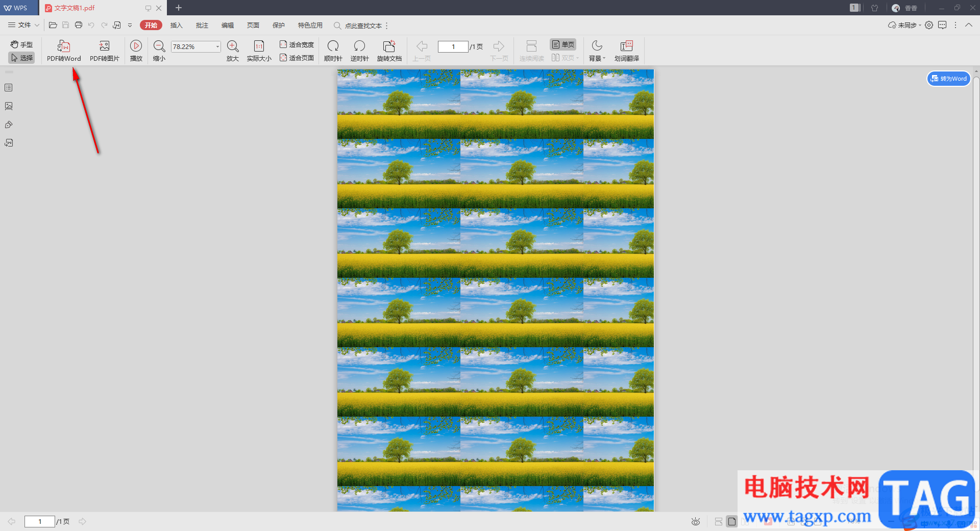Click the 点此查找文本 search box

point(358,26)
